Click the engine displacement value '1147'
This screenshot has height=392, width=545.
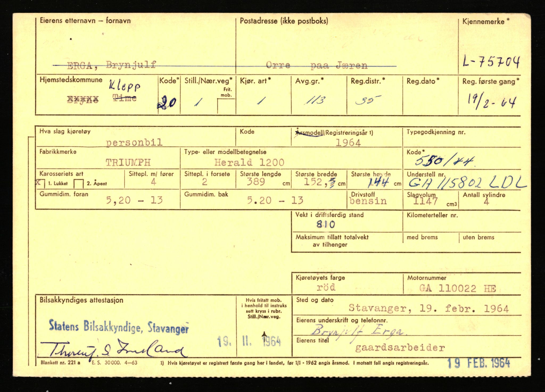tap(425, 201)
